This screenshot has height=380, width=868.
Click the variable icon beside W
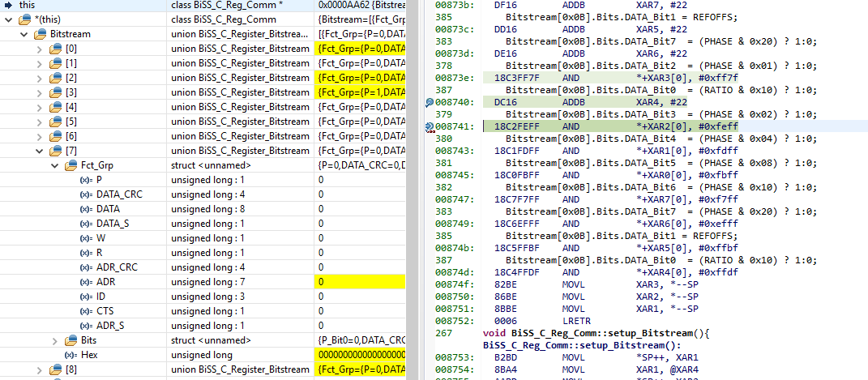(86, 238)
